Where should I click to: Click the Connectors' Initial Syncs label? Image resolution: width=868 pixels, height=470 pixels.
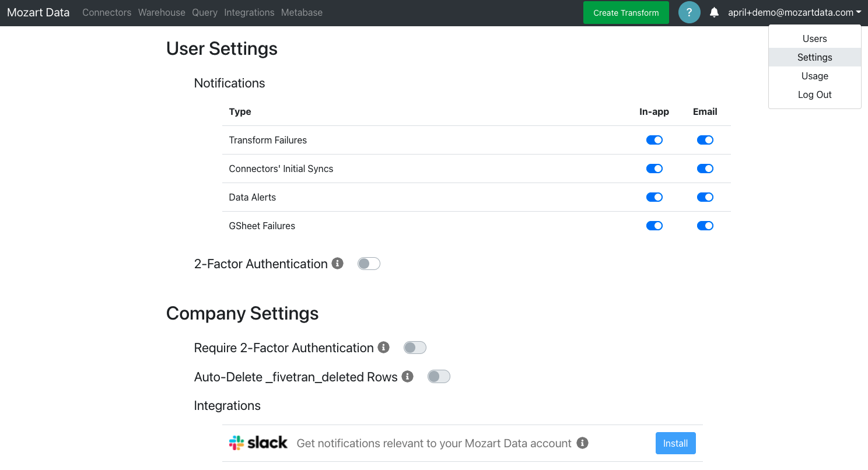click(281, 169)
